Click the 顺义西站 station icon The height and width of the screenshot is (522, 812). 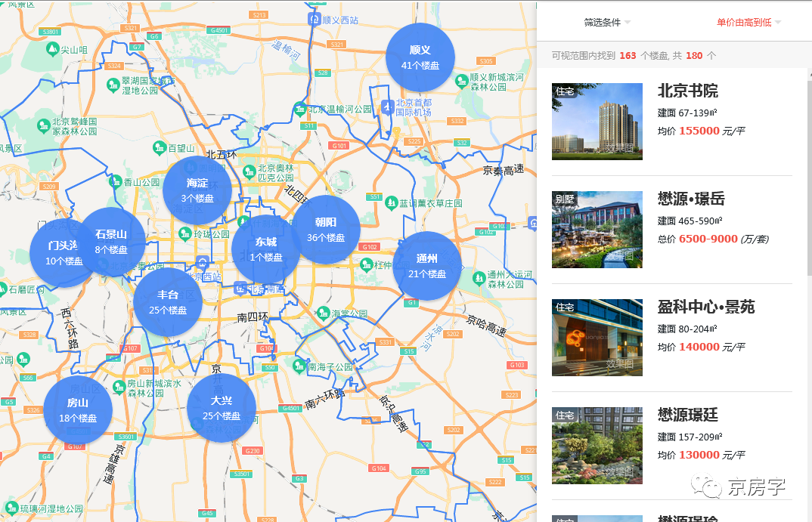tap(315, 20)
